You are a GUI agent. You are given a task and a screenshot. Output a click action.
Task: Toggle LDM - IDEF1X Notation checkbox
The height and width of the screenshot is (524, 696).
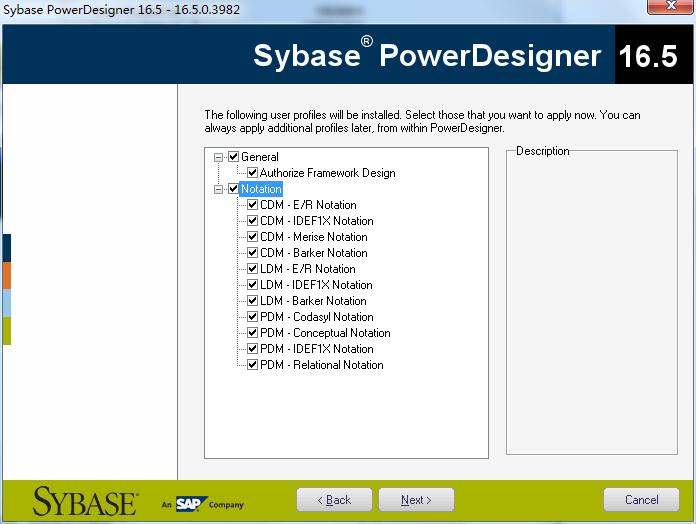tap(253, 284)
